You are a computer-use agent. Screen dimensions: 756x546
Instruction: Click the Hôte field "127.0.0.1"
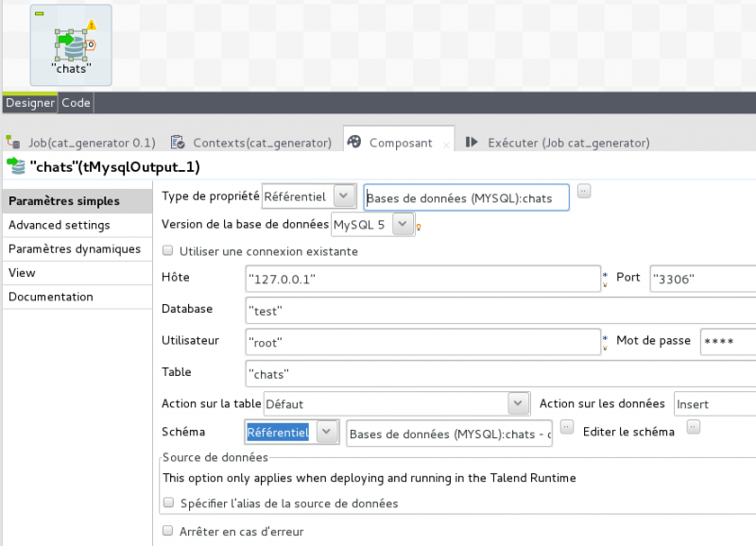[x=422, y=279]
